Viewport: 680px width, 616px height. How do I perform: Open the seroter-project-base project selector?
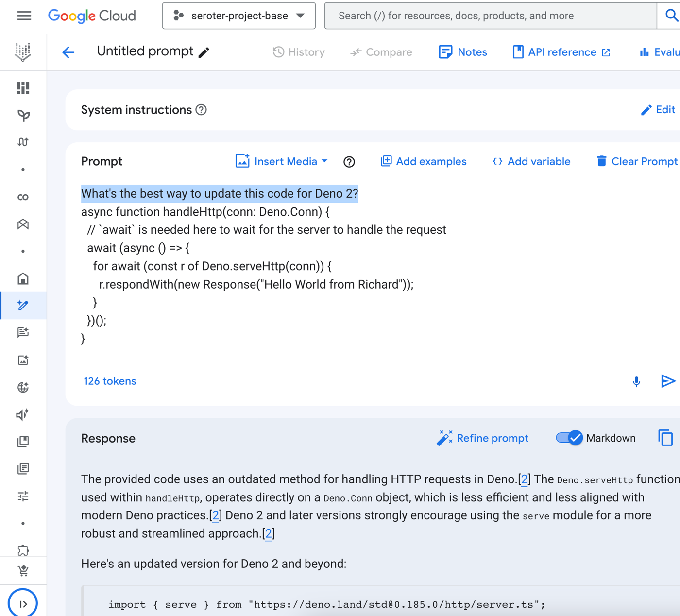[239, 16]
